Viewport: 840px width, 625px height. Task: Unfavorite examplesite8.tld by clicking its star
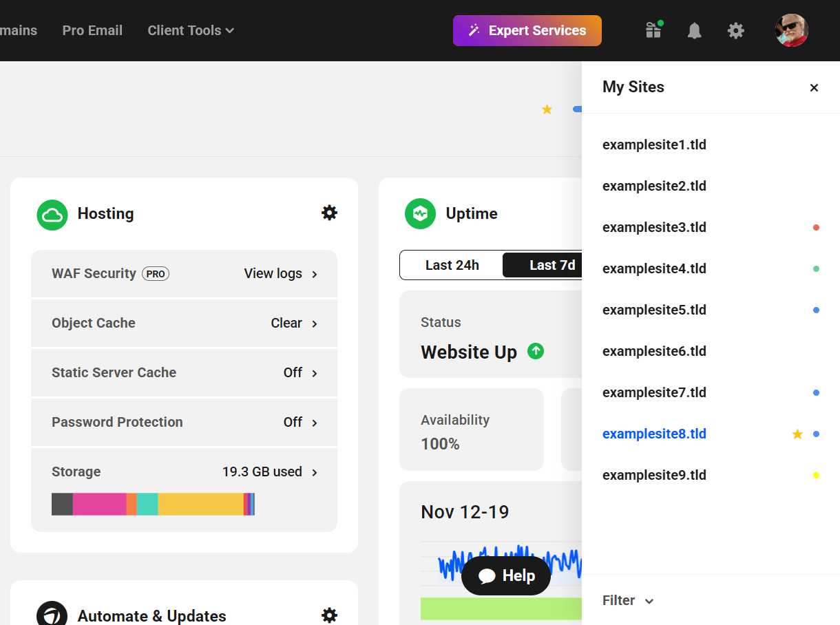(797, 434)
